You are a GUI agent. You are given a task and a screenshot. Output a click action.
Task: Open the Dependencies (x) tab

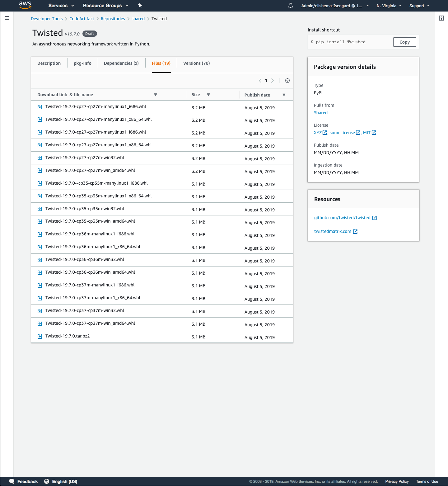point(121,63)
